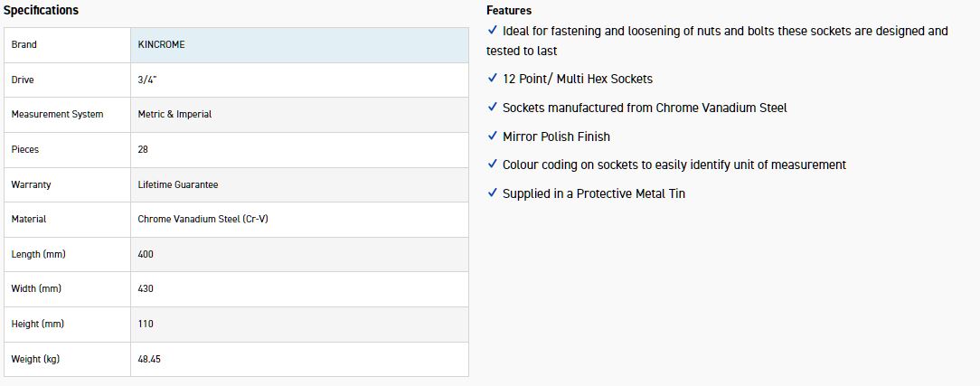Select the 3/4" drive value
The height and width of the screenshot is (386, 980).
coord(149,80)
